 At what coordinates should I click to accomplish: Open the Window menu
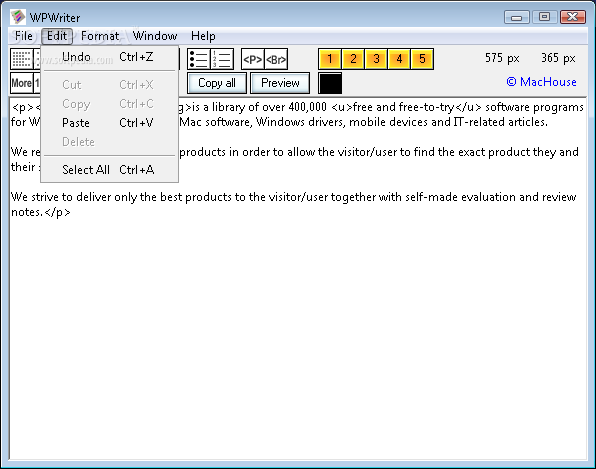coord(155,36)
